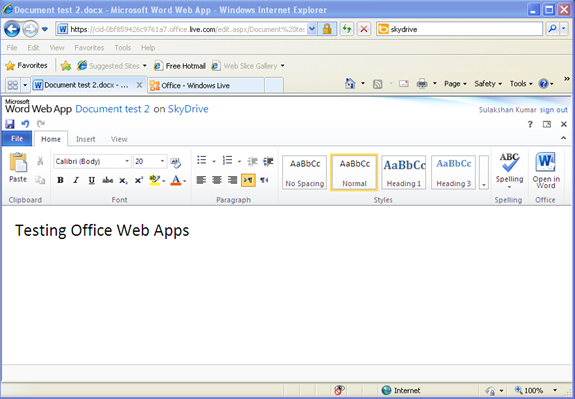Open highlight color dropdown arrow
This screenshot has height=399, width=575.
pos(164,181)
